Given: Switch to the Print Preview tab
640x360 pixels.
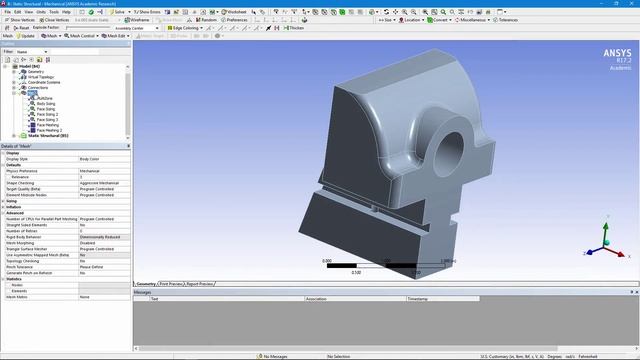Looking at the screenshot, I should [x=171, y=284].
